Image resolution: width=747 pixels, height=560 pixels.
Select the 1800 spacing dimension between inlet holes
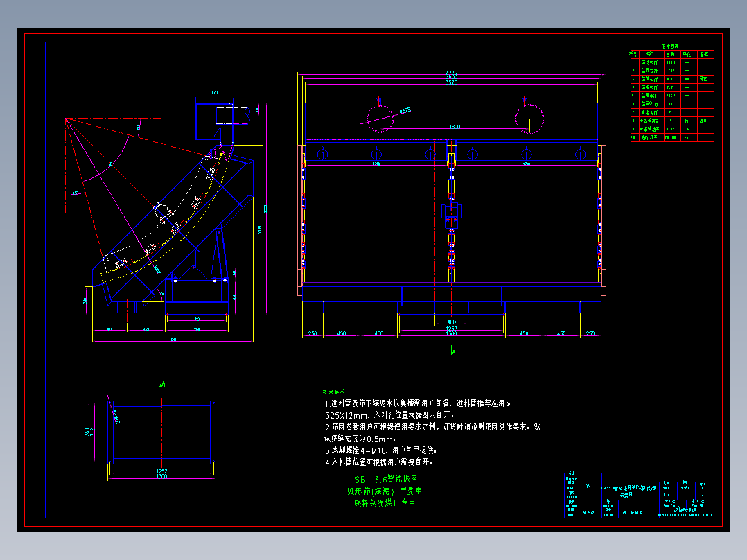[x=455, y=127]
